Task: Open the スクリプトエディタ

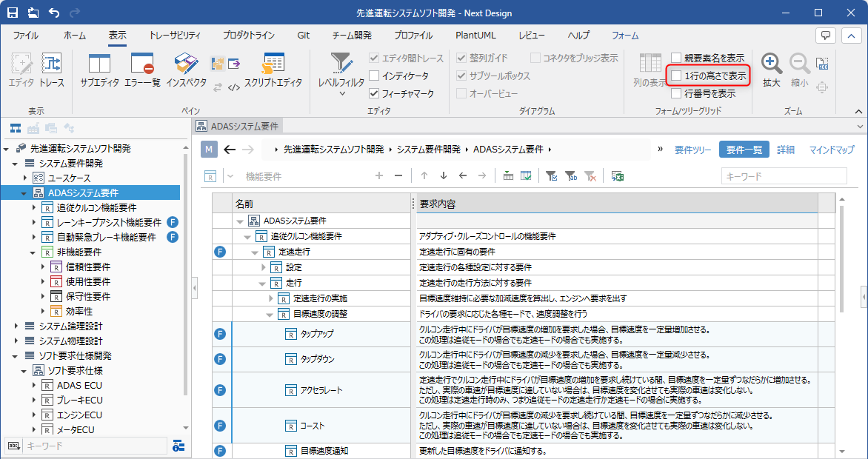Action: coord(273,71)
